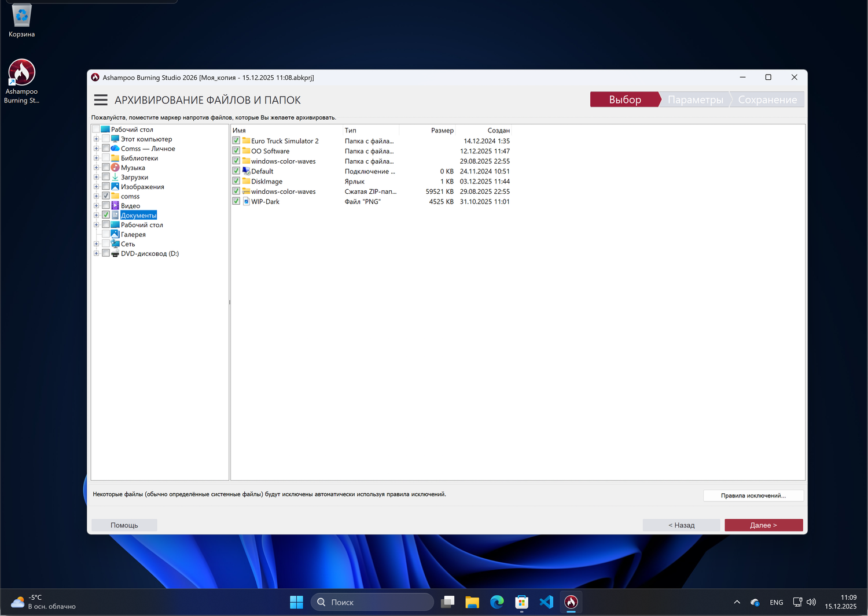Viewport: 868px width, 616px height.
Task: Launch Visual Studio Code from the taskbar
Action: click(546, 602)
